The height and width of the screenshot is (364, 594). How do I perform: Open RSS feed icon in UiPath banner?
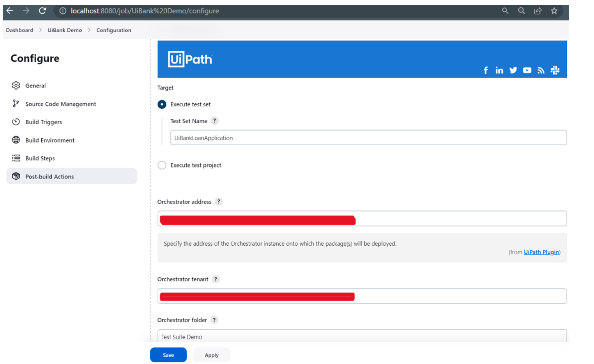point(541,70)
